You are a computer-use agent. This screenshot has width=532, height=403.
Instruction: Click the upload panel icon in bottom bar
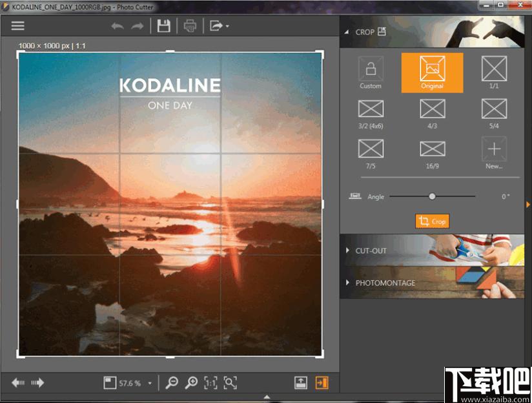pyautogui.click(x=301, y=382)
